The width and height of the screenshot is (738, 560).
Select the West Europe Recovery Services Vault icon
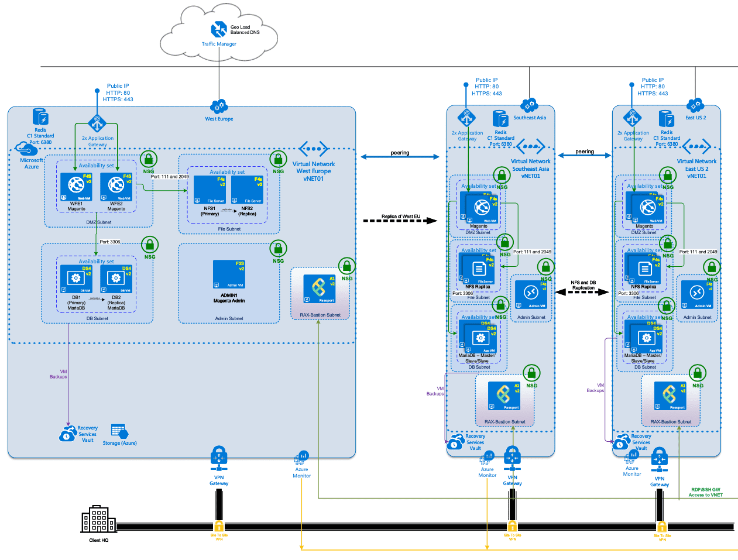[67, 434]
